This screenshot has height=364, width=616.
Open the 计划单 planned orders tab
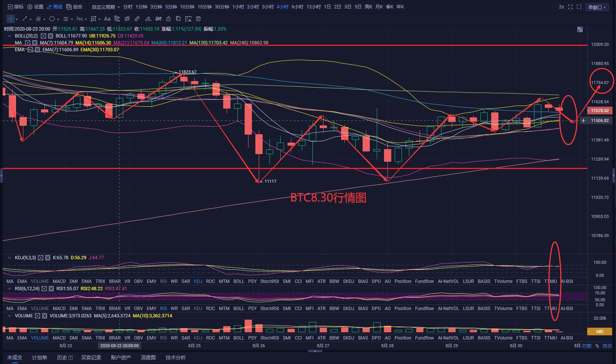39,357
